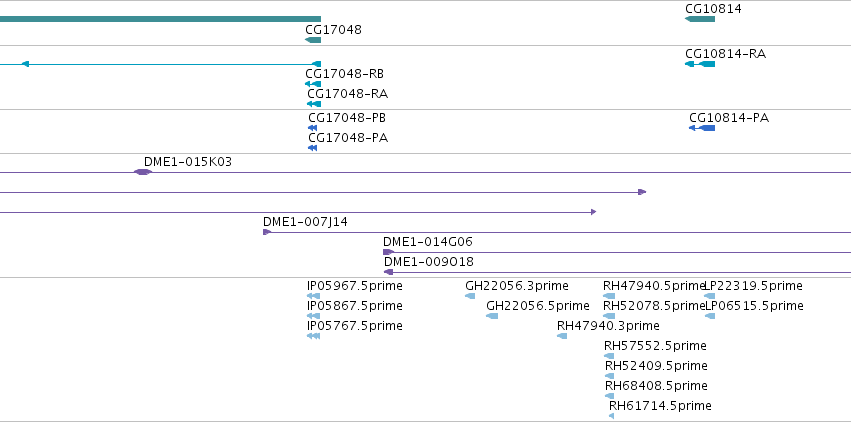Click the DME1-014G06 clone start arrow
851x422 pixels.
point(389,252)
